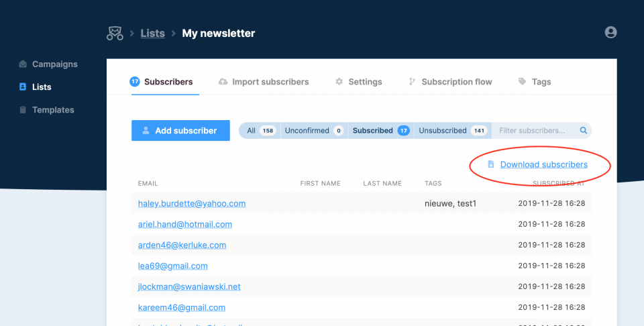Sort by the LAST NAME column header
Screen dimensions: 644x326
(382, 184)
